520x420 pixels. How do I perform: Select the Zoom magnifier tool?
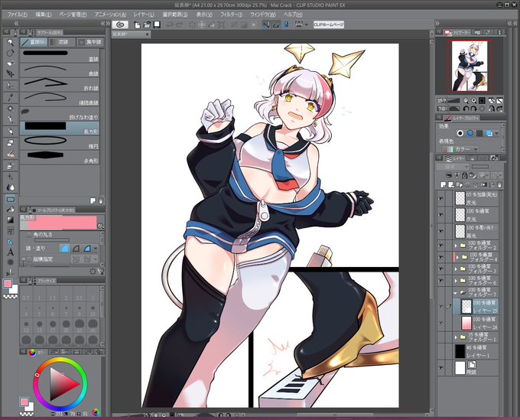(x=10, y=43)
